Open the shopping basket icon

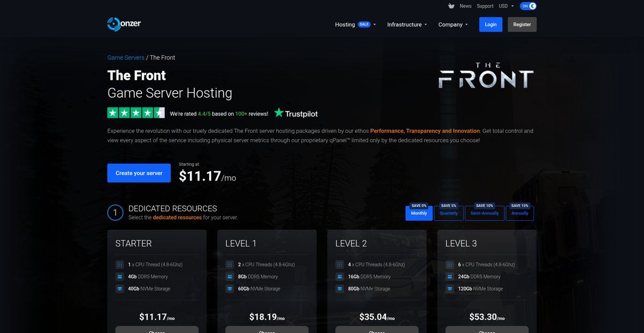[x=451, y=6]
